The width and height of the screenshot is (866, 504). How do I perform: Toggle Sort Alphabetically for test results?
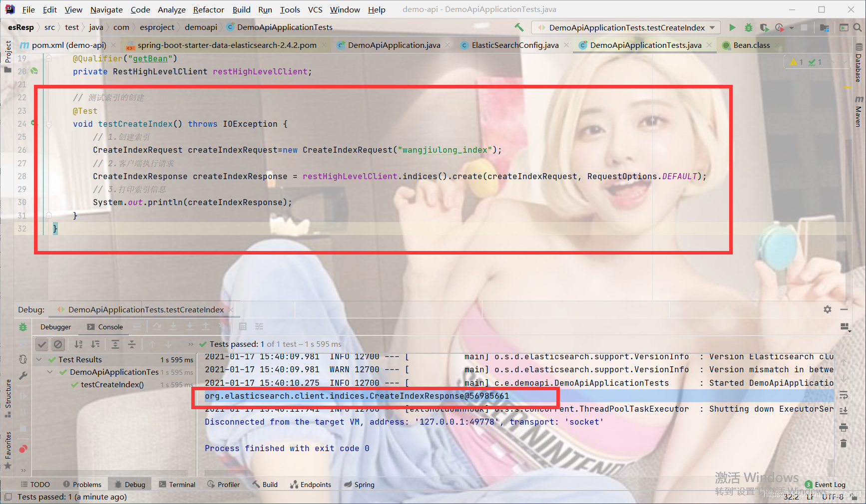tap(78, 344)
